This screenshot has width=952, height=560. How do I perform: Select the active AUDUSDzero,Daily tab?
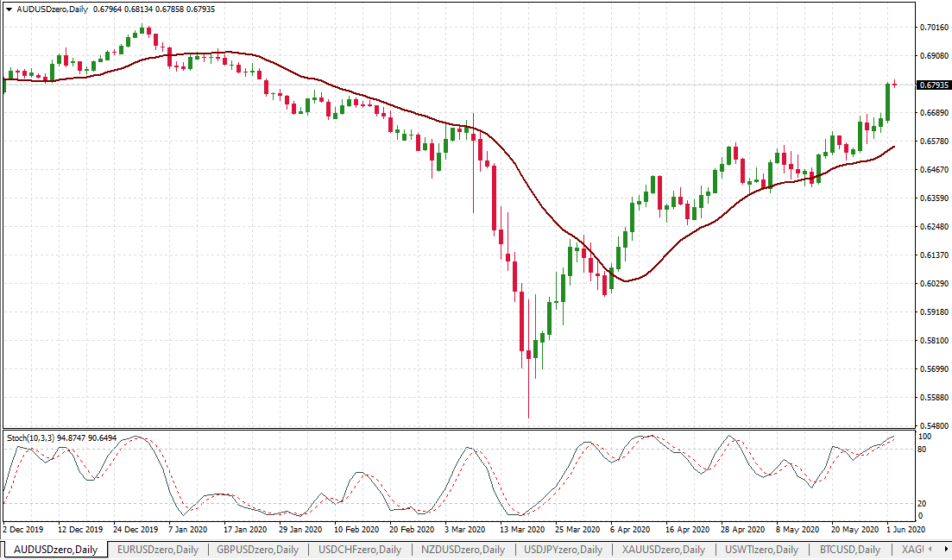pyautogui.click(x=54, y=550)
